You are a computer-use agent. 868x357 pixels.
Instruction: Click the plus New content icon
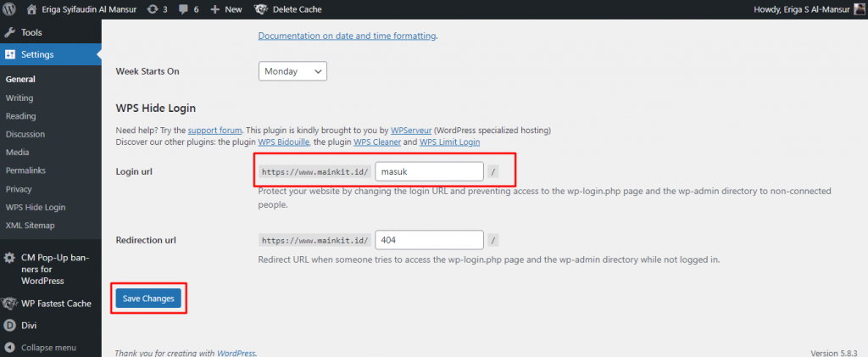point(215,9)
